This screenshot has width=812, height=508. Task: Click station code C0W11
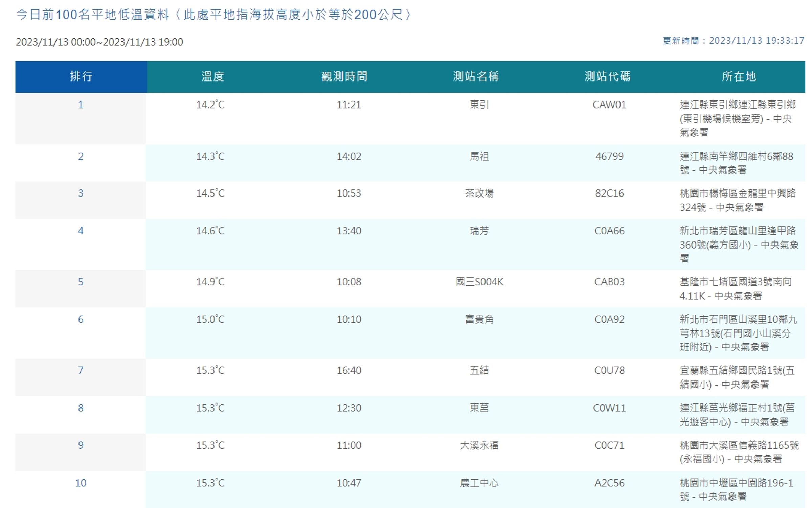[609, 408]
